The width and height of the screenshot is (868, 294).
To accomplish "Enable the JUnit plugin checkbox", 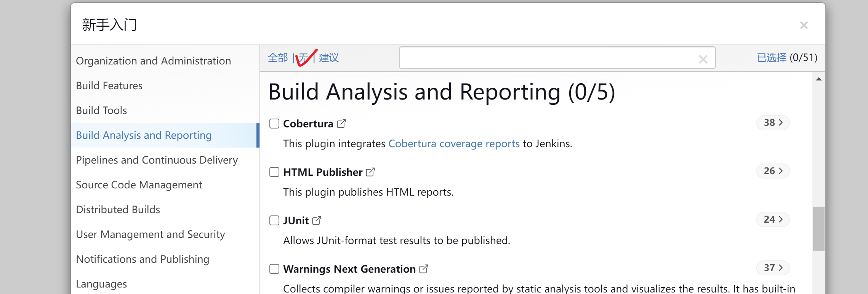I will [x=274, y=220].
